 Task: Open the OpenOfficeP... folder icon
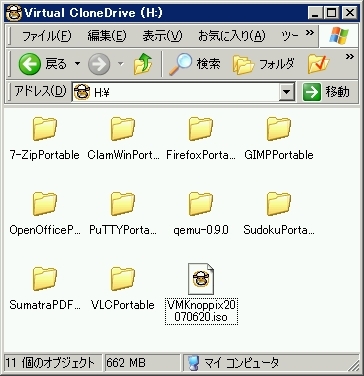pyautogui.click(x=45, y=204)
